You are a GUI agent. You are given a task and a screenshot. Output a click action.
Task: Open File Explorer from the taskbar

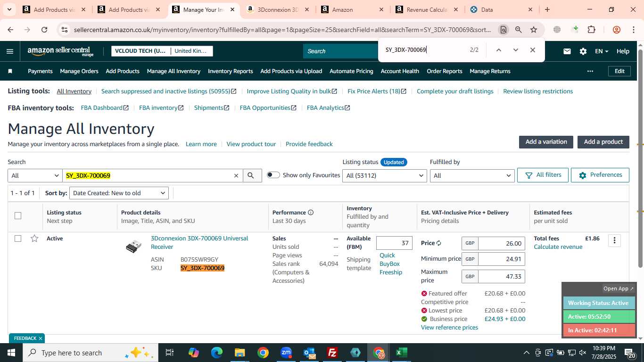click(240, 353)
